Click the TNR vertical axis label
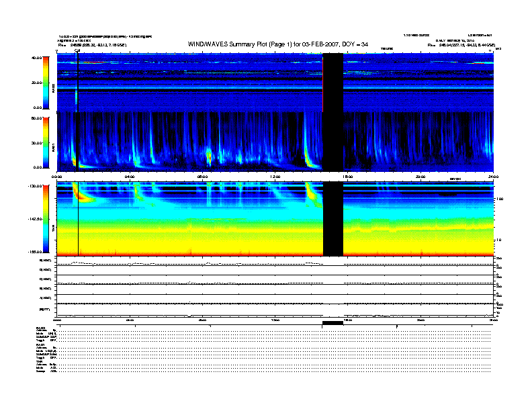The width and height of the screenshot is (532, 411). point(53,229)
